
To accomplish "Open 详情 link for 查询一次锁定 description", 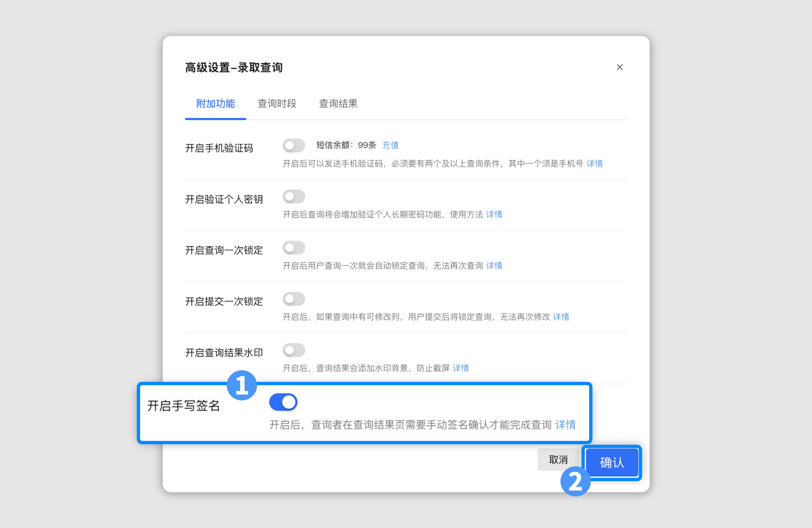I will (494, 266).
